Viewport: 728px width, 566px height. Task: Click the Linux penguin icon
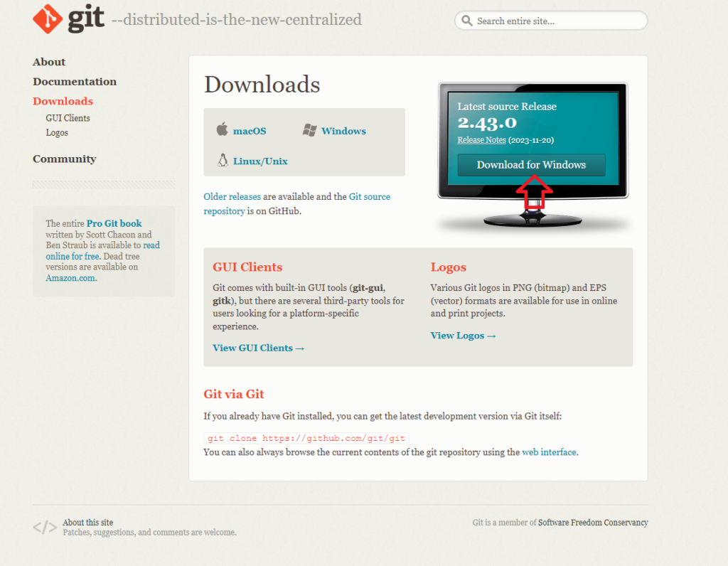223,160
